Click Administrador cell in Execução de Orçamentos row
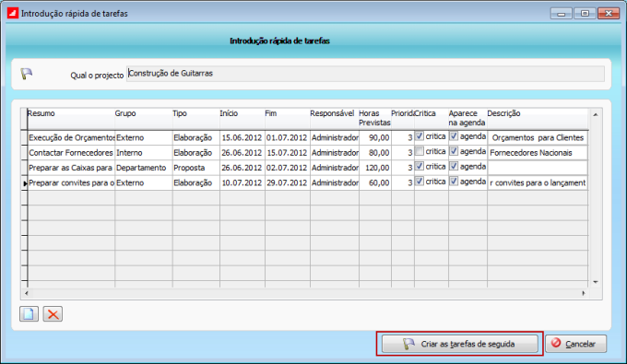The image size is (627, 364). point(335,138)
